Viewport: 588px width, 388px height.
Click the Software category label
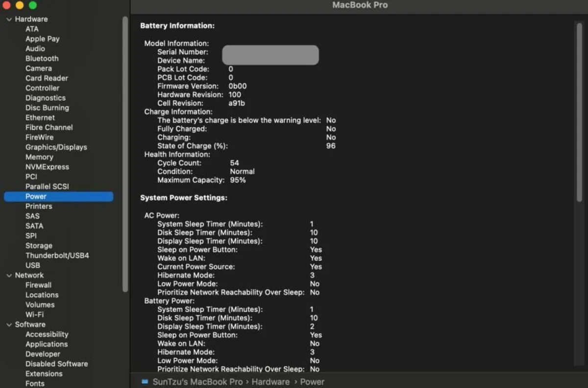[30, 324]
